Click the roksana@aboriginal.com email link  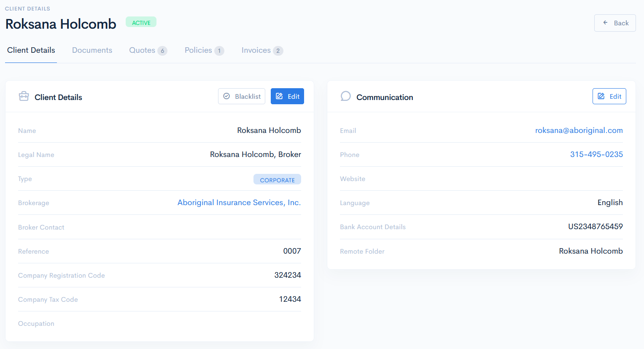coord(579,130)
